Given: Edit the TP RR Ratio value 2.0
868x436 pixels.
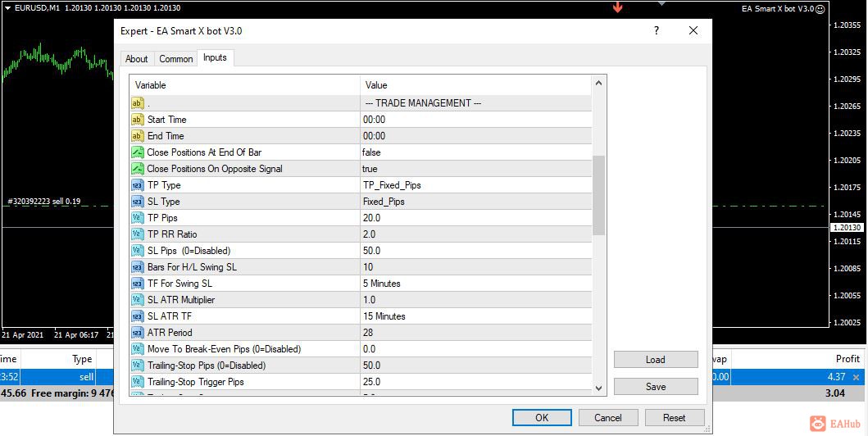Looking at the screenshot, I should coord(476,234).
